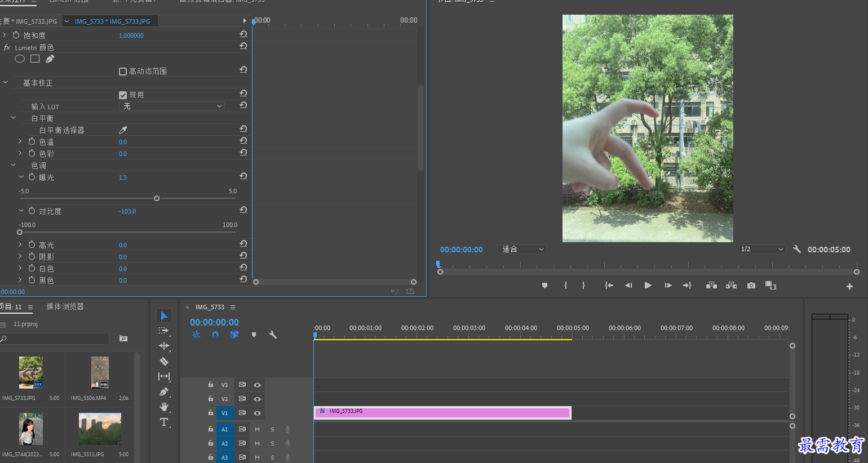The height and width of the screenshot is (463, 868).
Task: Close the IMG_5733 timeline tab
Action: (x=188, y=307)
